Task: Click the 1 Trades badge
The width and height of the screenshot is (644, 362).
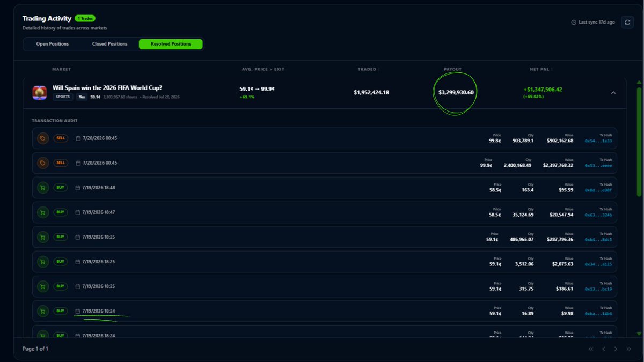Action: click(x=86, y=18)
